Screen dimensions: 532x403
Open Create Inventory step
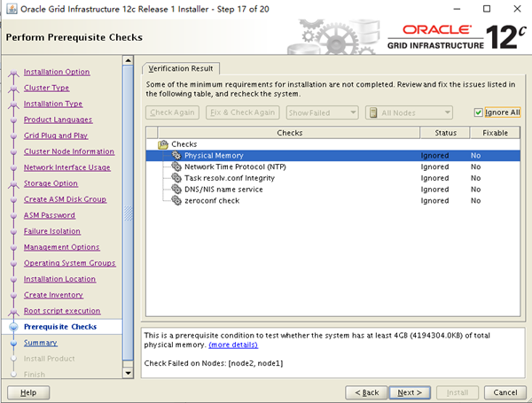tap(53, 295)
